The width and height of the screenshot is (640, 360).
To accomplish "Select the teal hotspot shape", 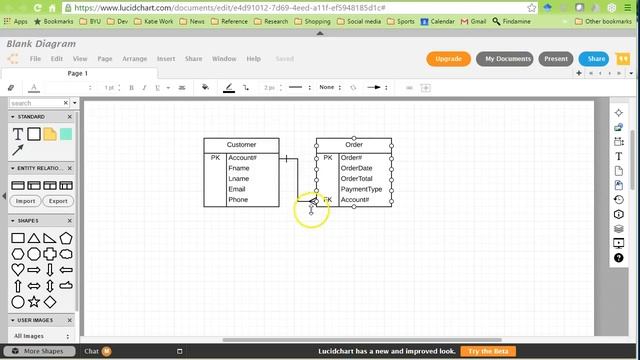I will (66, 134).
